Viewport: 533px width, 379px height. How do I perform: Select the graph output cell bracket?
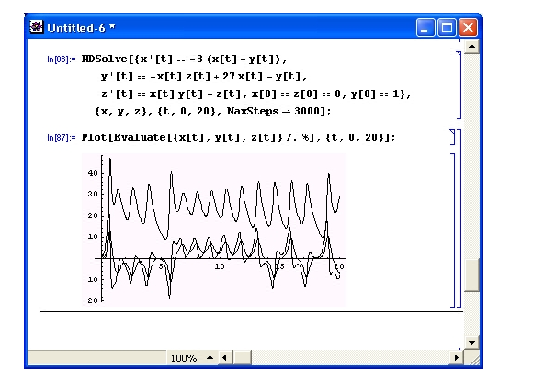tap(453, 230)
